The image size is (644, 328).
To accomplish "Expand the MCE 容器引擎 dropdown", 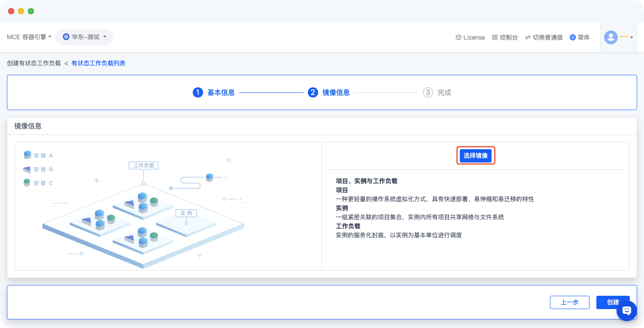I will (29, 37).
